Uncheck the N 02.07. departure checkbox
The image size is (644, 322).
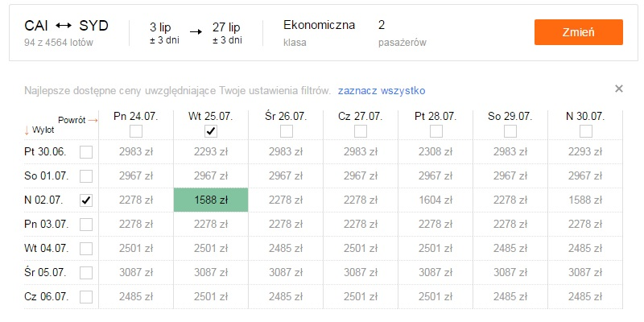tap(86, 200)
